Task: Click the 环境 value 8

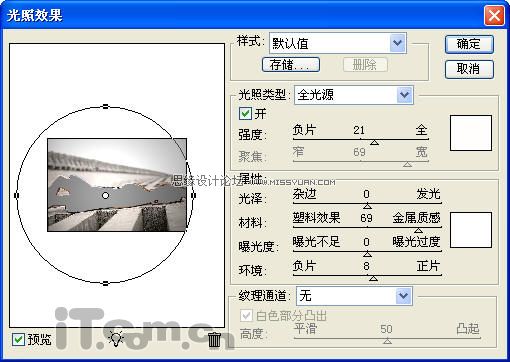Action: click(x=366, y=266)
